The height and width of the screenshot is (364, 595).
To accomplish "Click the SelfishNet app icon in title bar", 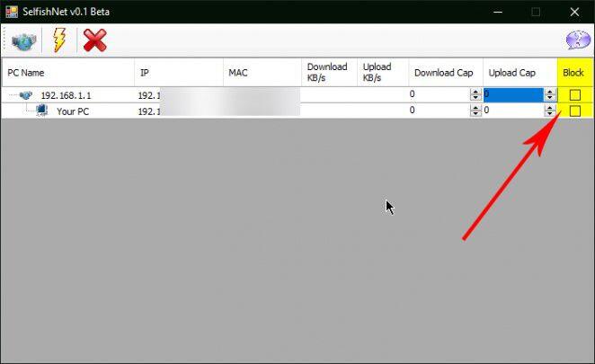I will tap(12, 12).
